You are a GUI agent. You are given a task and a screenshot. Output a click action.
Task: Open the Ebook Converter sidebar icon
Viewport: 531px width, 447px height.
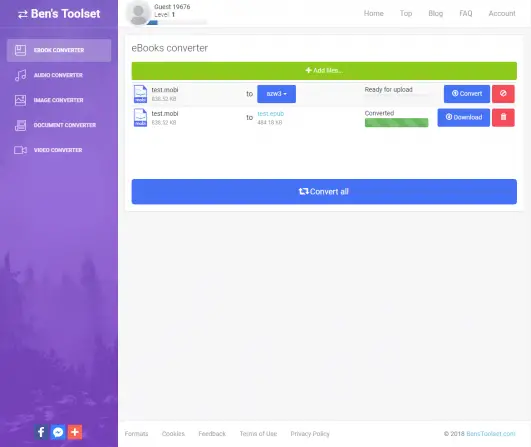pos(20,50)
